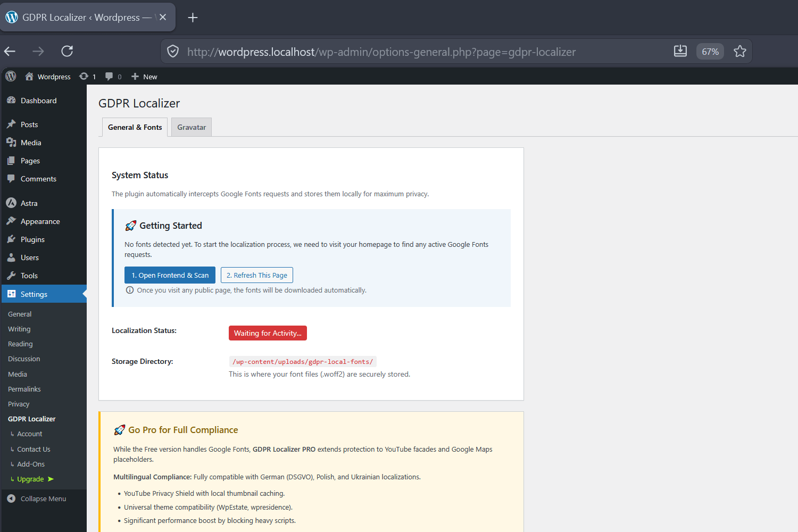Reload the page with the refresh icon

pos(67,51)
